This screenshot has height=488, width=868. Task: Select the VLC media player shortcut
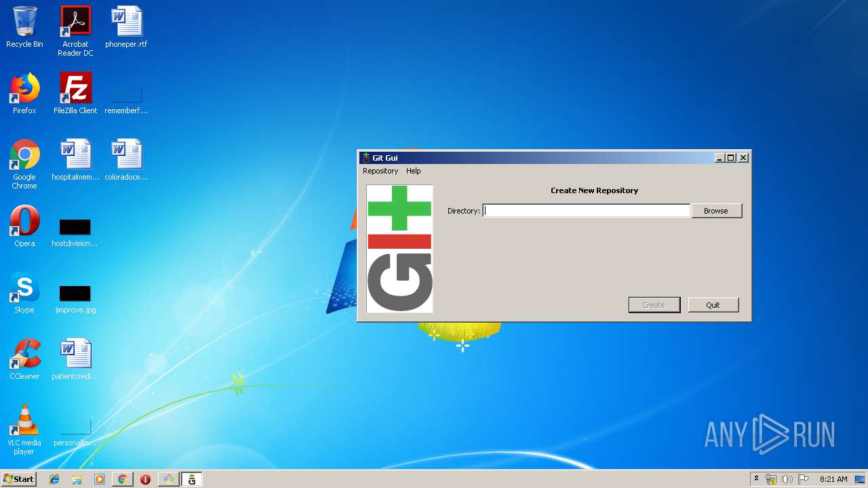(24, 430)
